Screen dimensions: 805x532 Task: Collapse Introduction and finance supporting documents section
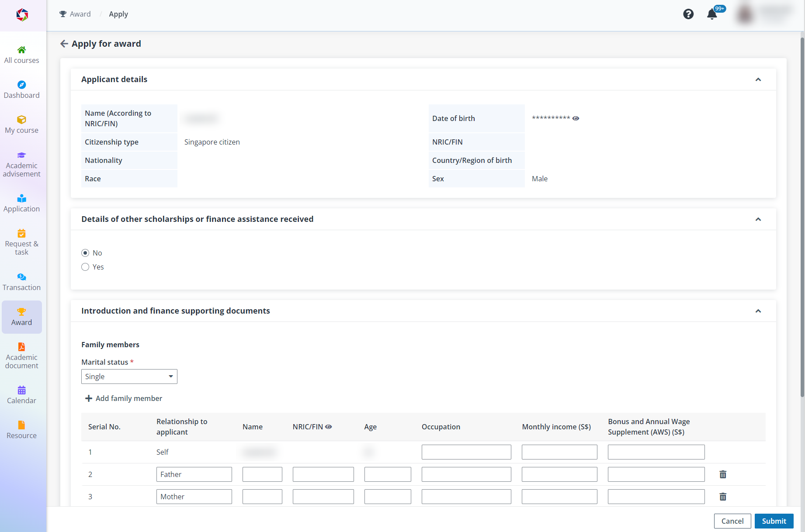(758, 311)
